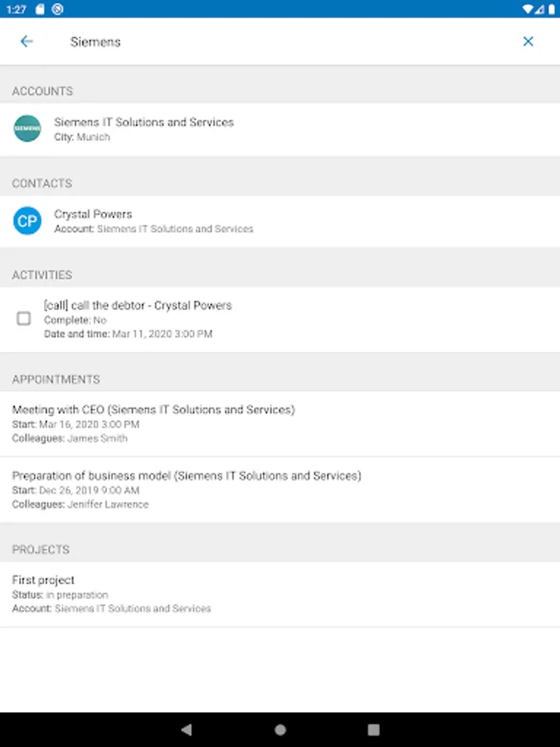Tap the battery status icon
The height and width of the screenshot is (747, 560).
pyautogui.click(x=550, y=8)
